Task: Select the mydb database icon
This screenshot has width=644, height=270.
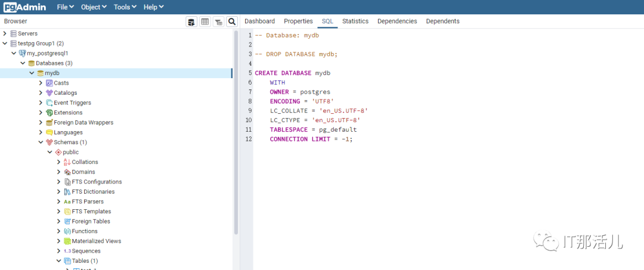Action: pyautogui.click(x=41, y=73)
